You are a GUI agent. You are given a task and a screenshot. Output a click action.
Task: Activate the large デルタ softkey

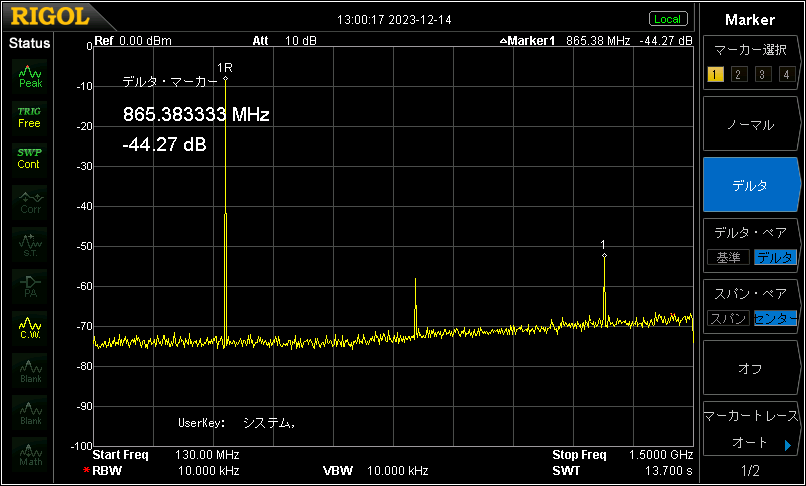(x=751, y=185)
